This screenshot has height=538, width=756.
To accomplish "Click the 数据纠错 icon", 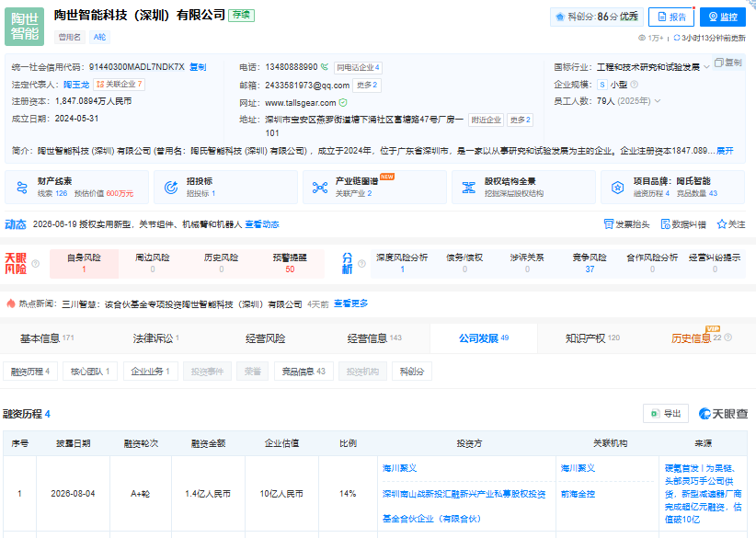I will click(x=665, y=224).
